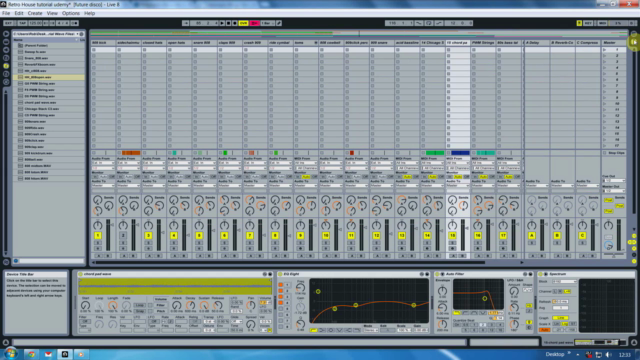Open the 1 Bar quantization dropdown
640x360 pixels.
(267, 23)
